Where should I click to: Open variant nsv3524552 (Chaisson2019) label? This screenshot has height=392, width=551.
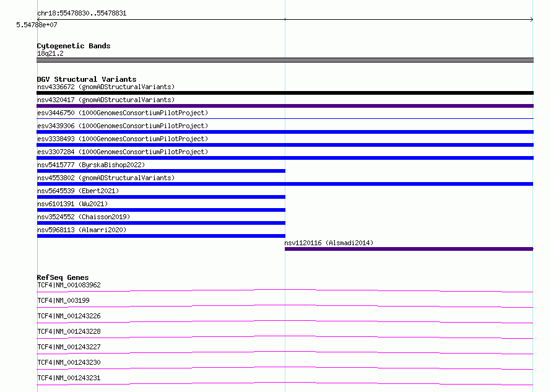click(x=84, y=217)
